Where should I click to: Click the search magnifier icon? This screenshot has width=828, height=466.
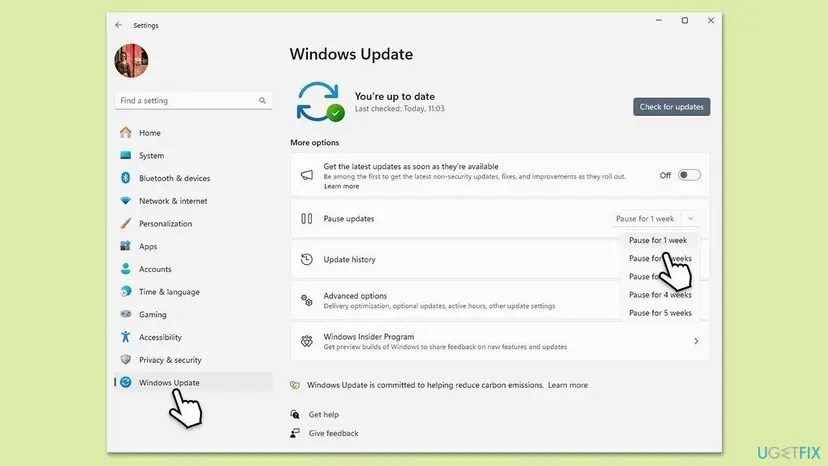click(262, 100)
